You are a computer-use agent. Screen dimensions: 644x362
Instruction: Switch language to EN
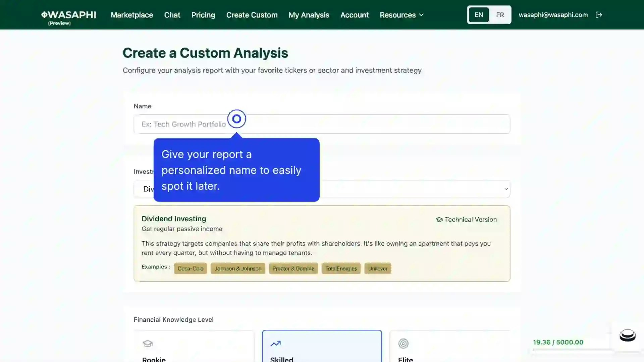[x=479, y=15]
